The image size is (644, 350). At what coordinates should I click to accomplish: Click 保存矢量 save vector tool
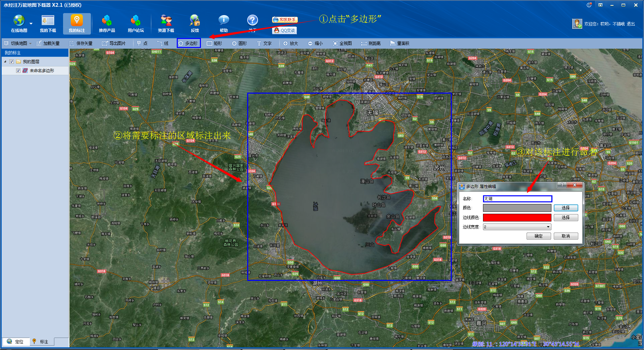81,43
